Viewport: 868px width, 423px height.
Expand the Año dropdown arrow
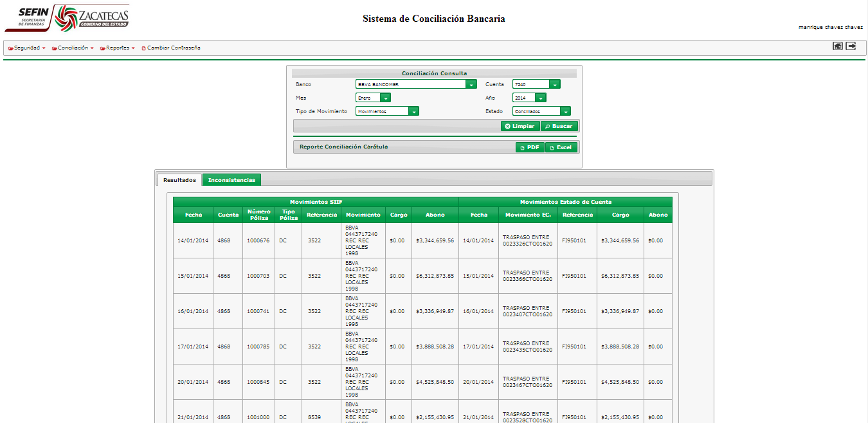point(541,98)
